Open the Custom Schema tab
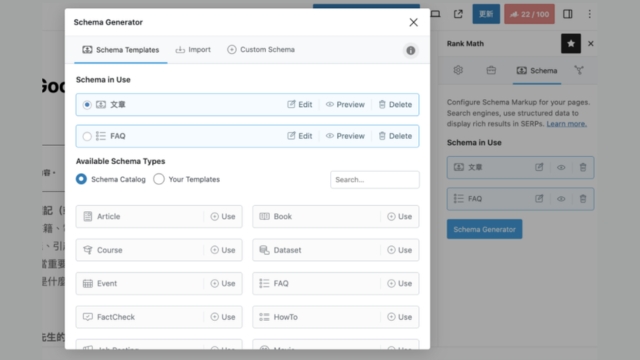The image size is (640, 360). tap(261, 50)
